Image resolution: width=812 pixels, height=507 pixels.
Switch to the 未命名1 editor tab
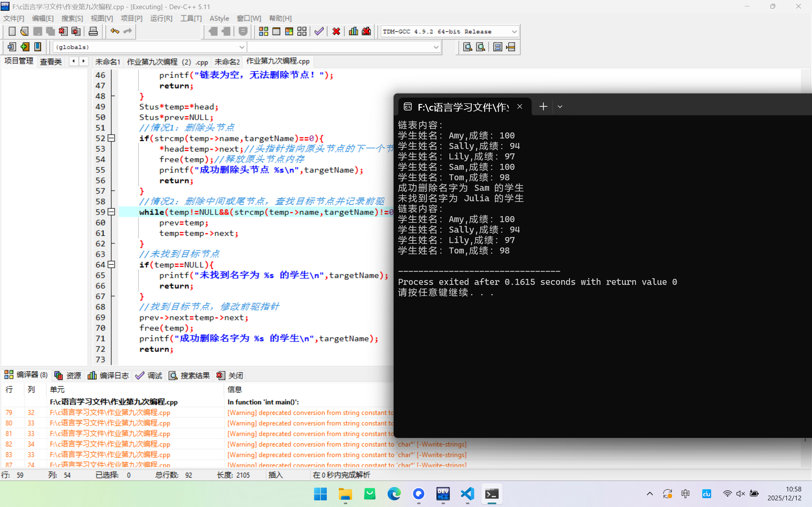[x=108, y=62]
